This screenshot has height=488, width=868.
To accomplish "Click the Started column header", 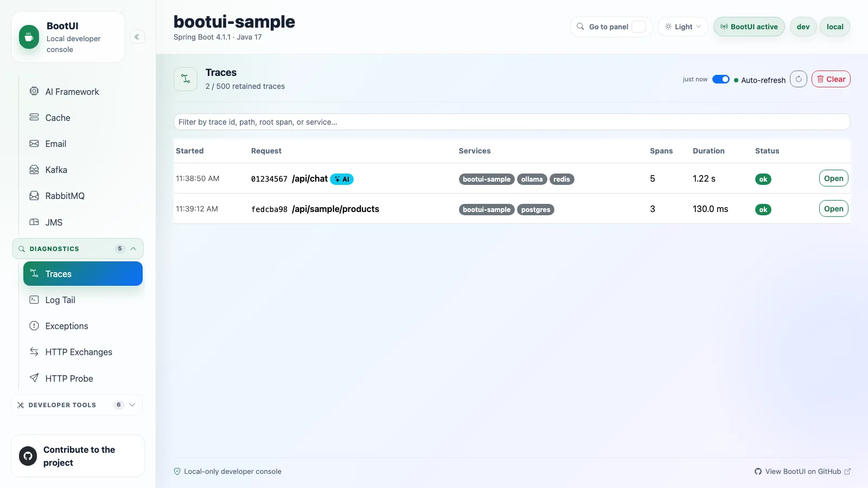I will pos(190,151).
